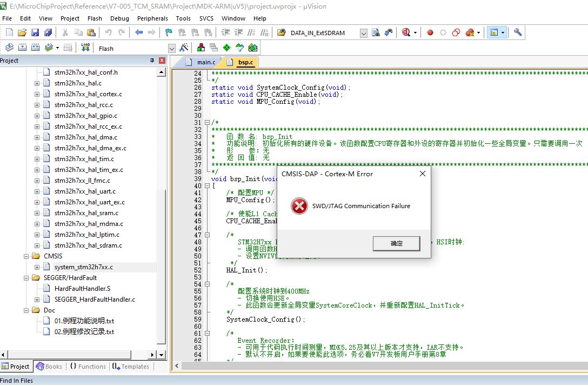Click the Paste icon

91,32
